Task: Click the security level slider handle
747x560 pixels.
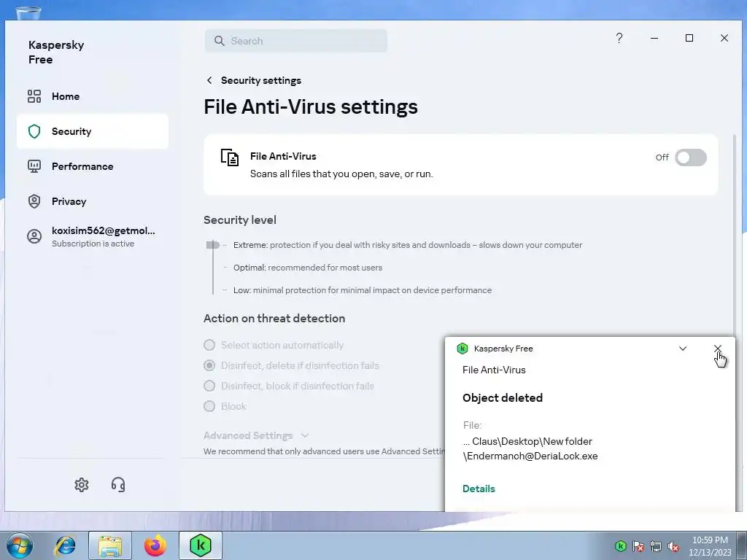Action: coord(212,245)
